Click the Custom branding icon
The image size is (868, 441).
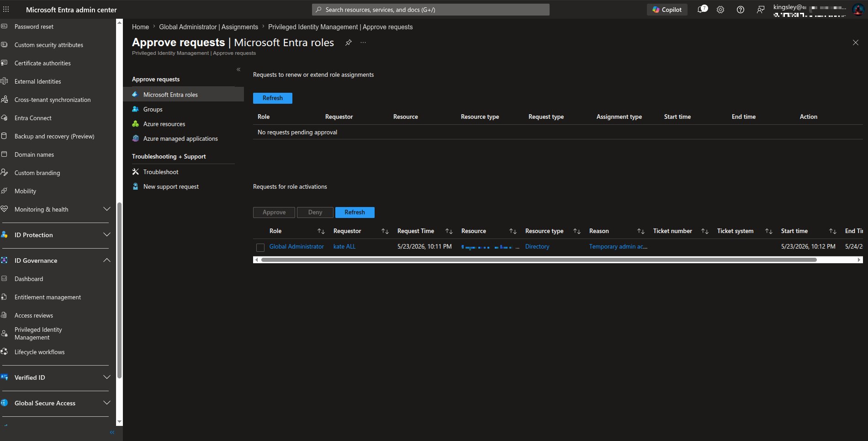pos(5,173)
